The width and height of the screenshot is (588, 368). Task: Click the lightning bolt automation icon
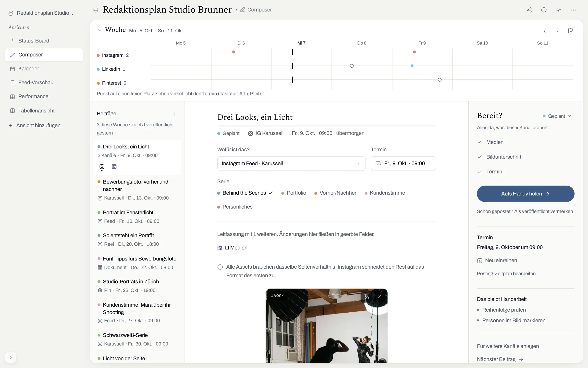[x=559, y=10]
